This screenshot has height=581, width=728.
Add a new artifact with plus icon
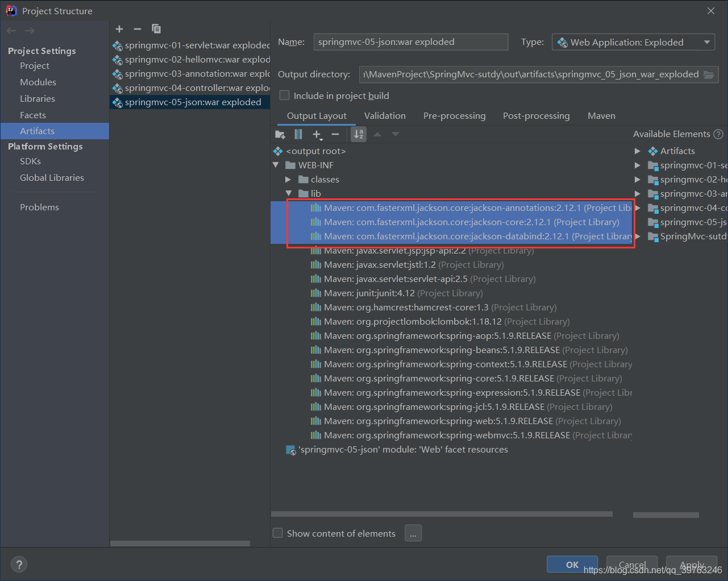[x=119, y=29]
